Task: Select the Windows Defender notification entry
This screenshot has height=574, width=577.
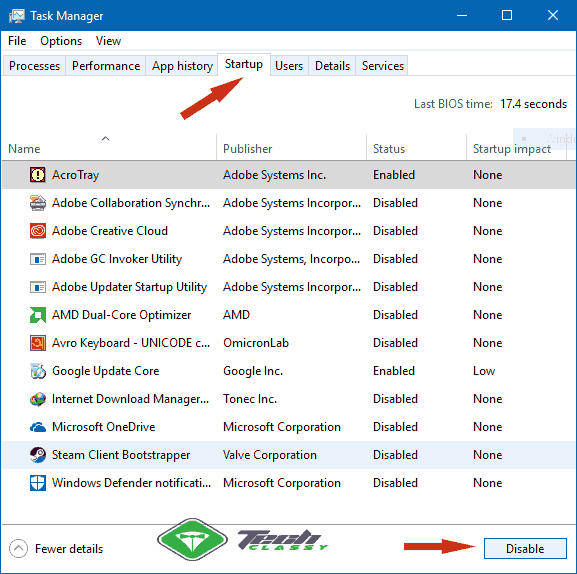Action: 288,483
